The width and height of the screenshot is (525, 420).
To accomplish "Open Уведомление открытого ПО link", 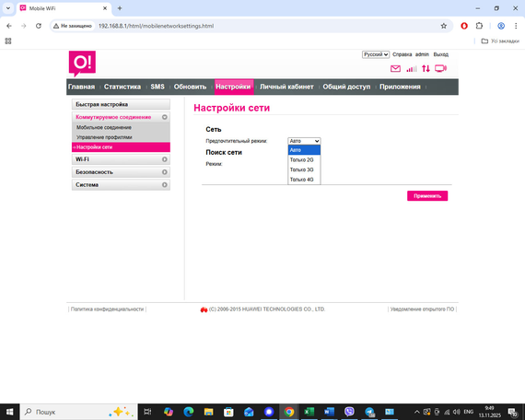I will click(422, 309).
